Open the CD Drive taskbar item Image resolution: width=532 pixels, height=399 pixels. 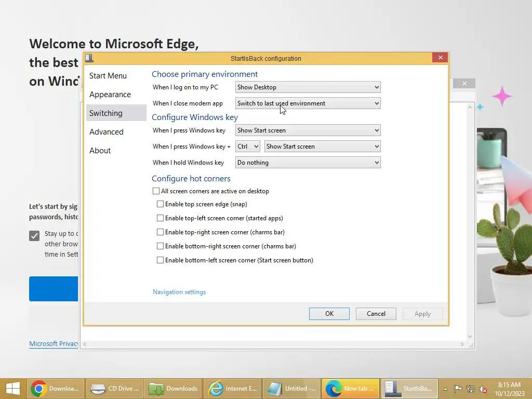pos(114,389)
